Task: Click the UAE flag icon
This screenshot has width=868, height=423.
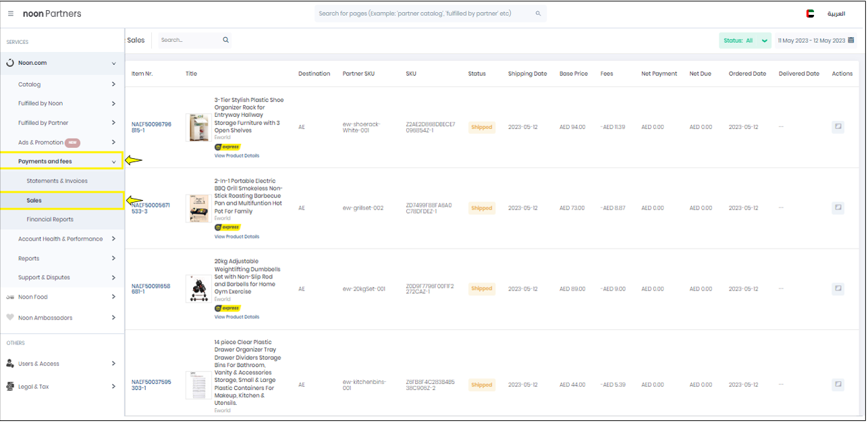Action: [x=810, y=14]
